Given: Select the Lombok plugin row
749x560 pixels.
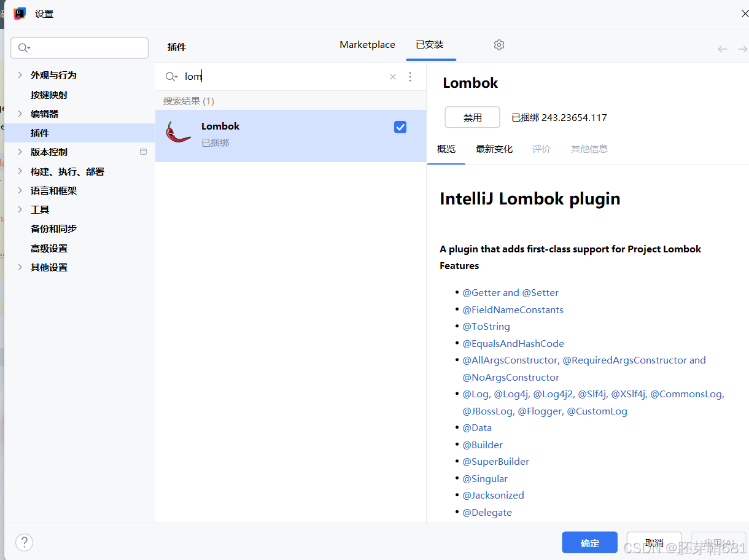Looking at the screenshot, I should pos(290,136).
